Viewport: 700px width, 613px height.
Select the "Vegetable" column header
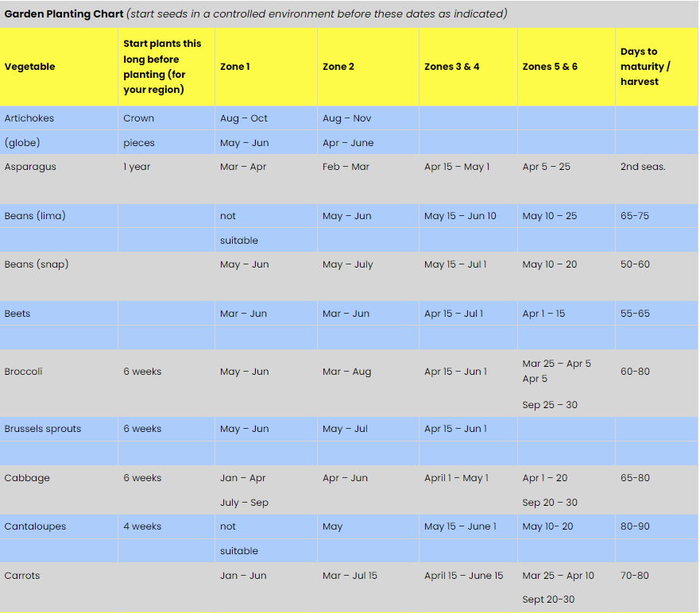30,67
